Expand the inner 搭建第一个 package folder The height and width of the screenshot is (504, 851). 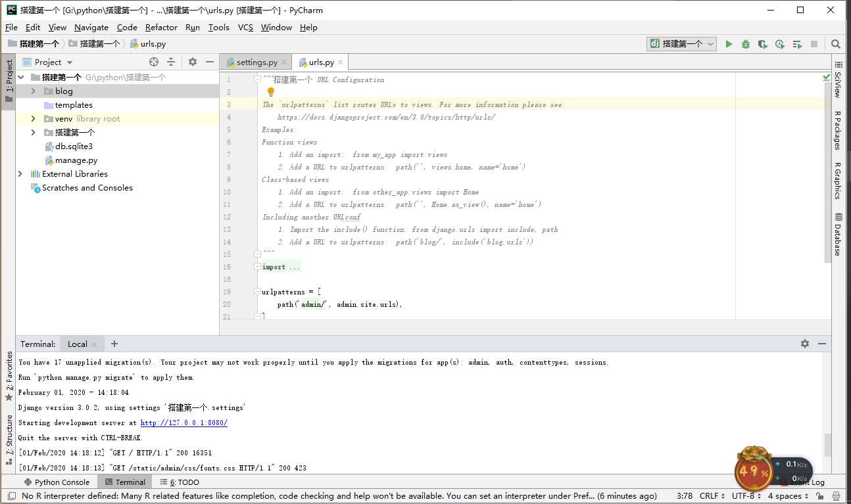pos(34,133)
